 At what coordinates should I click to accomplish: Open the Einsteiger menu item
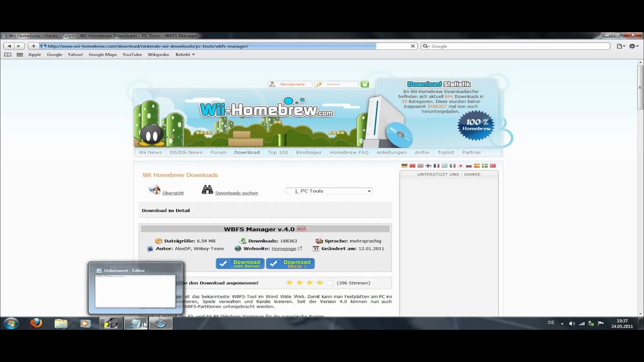click(x=309, y=152)
